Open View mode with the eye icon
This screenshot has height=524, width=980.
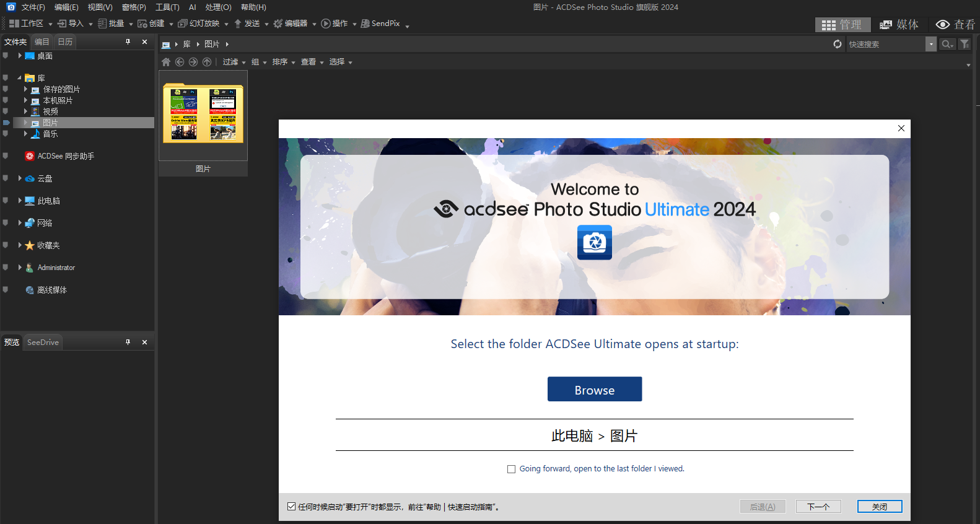coord(955,25)
